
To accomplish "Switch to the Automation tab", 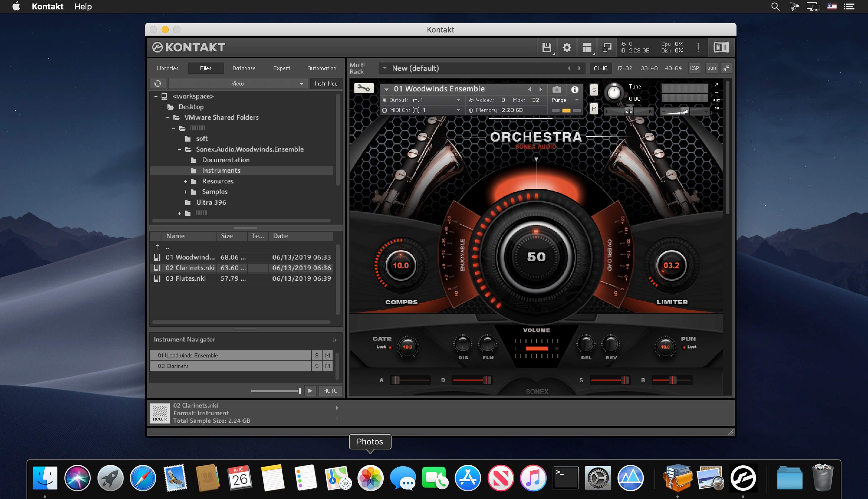I will click(x=322, y=68).
